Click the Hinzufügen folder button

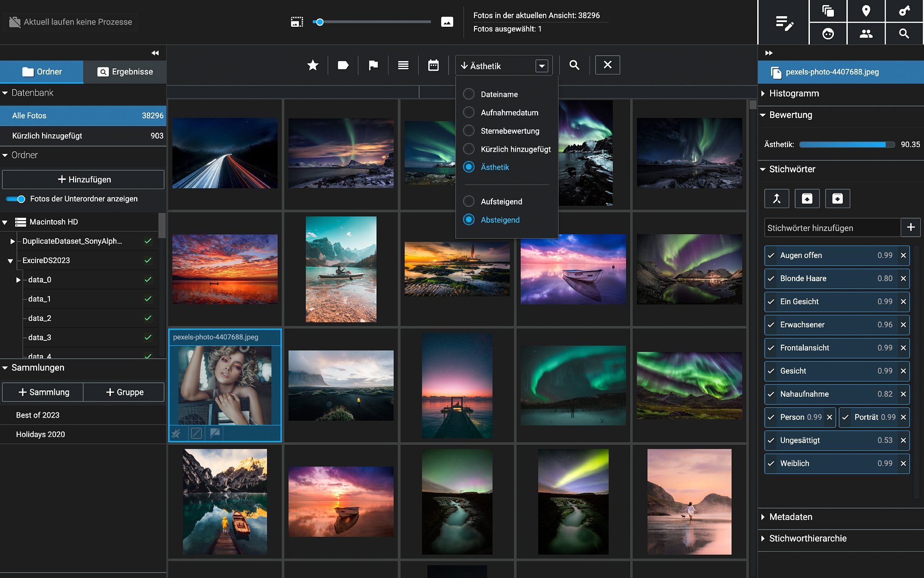click(83, 179)
